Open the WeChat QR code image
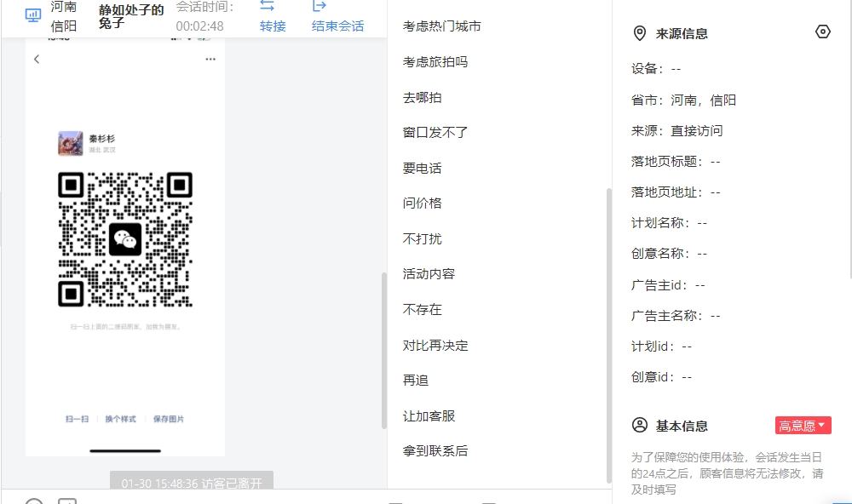The image size is (852, 504). (x=125, y=239)
